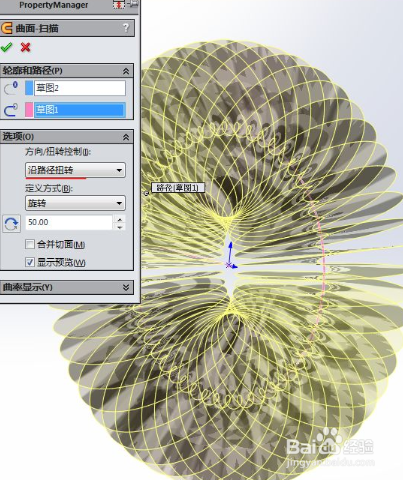403x480 pixels.
Task: Click the rotation angle icon
Action: click(x=11, y=224)
